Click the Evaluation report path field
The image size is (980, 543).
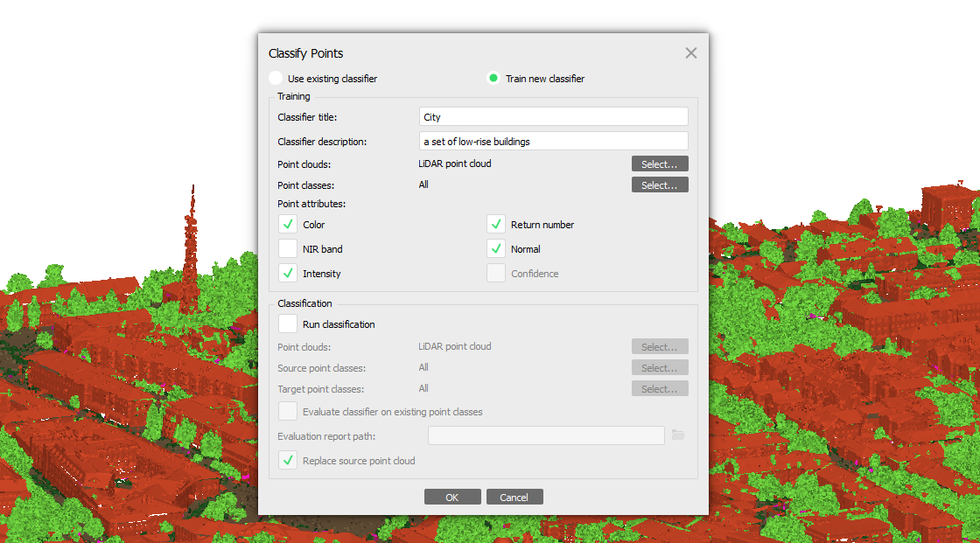pos(546,435)
